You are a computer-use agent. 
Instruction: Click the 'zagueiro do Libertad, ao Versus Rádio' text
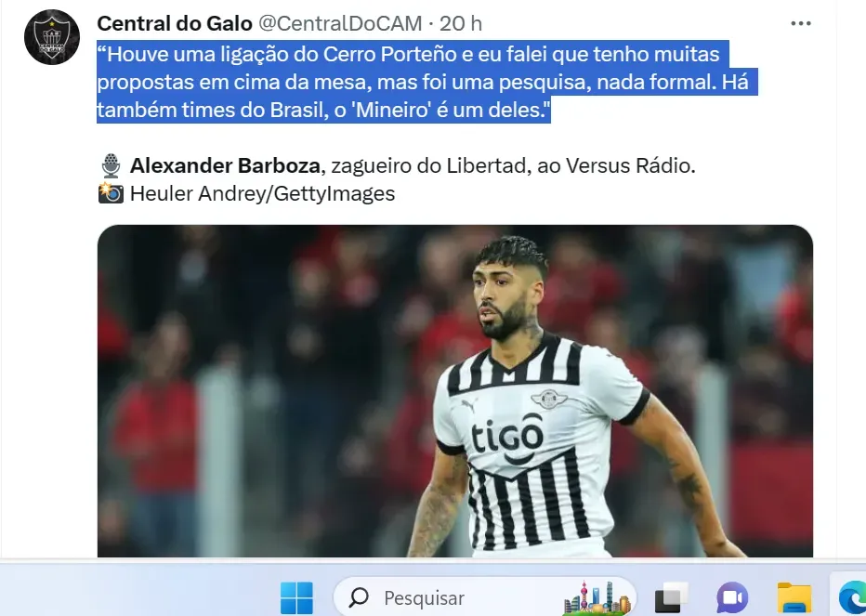pos(513,165)
